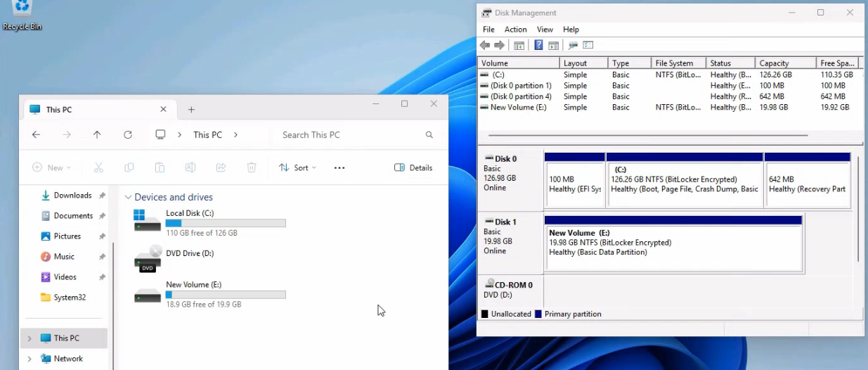This screenshot has height=370, width=868.
Task: Add a new Explorer tab
Action: click(x=191, y=110)
